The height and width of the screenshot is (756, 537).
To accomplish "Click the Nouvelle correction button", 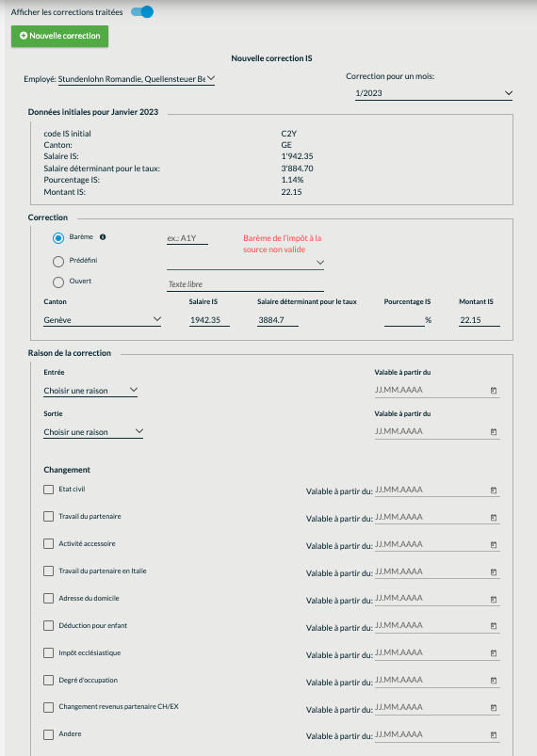I will point(60,36).
